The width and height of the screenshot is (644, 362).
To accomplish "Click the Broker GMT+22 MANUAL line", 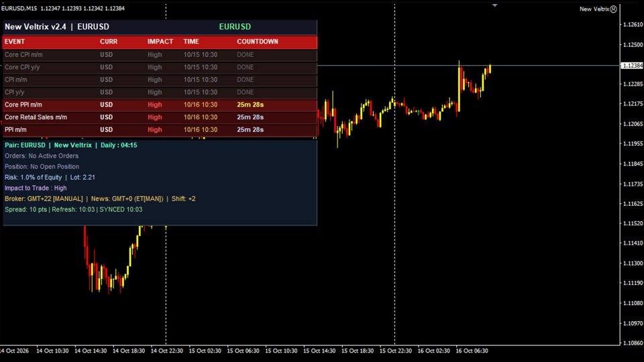I will pyautogui.click(x=100, y=198).
